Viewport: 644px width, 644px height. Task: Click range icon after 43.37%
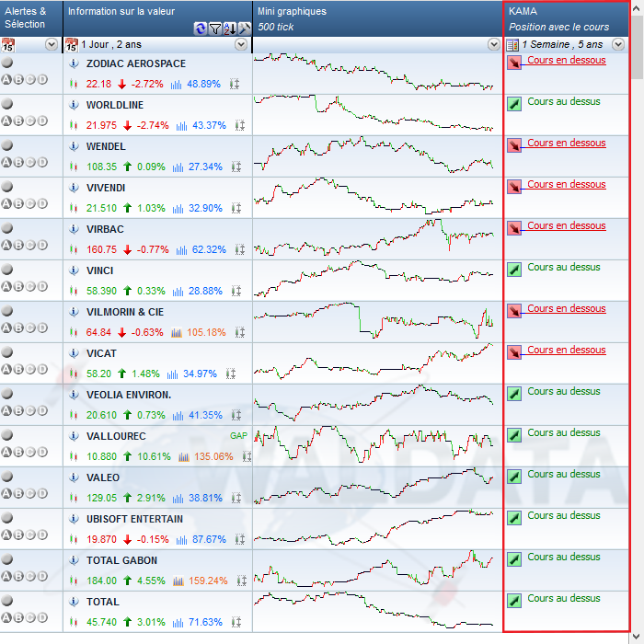coord(240,125)
